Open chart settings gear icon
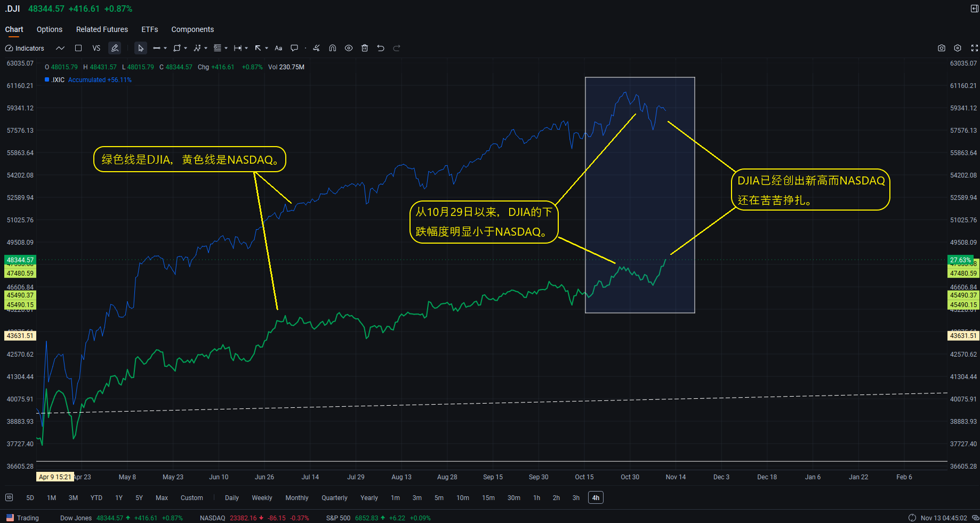Image resolution: width=980 pixels, height=523 pixels. (x=958, y=48)
